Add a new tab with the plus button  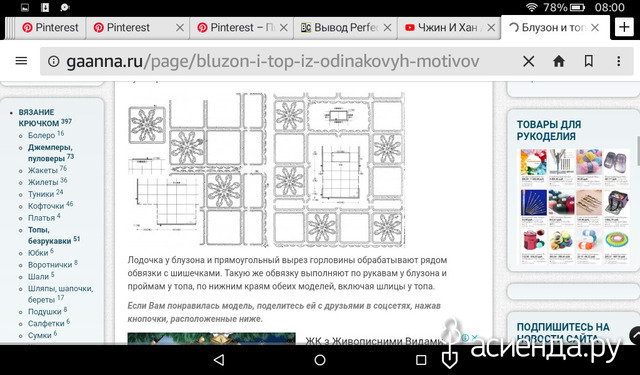(624, 27)
